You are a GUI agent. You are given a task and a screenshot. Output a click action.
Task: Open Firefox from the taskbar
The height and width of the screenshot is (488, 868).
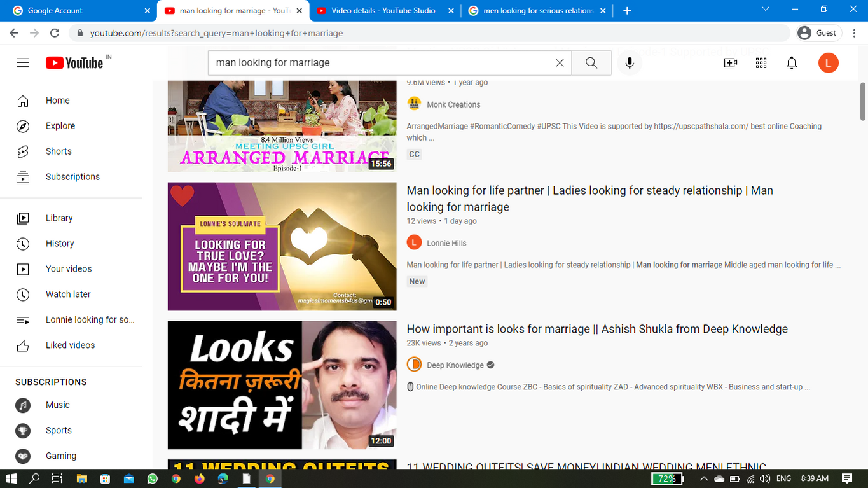[199, 478]
